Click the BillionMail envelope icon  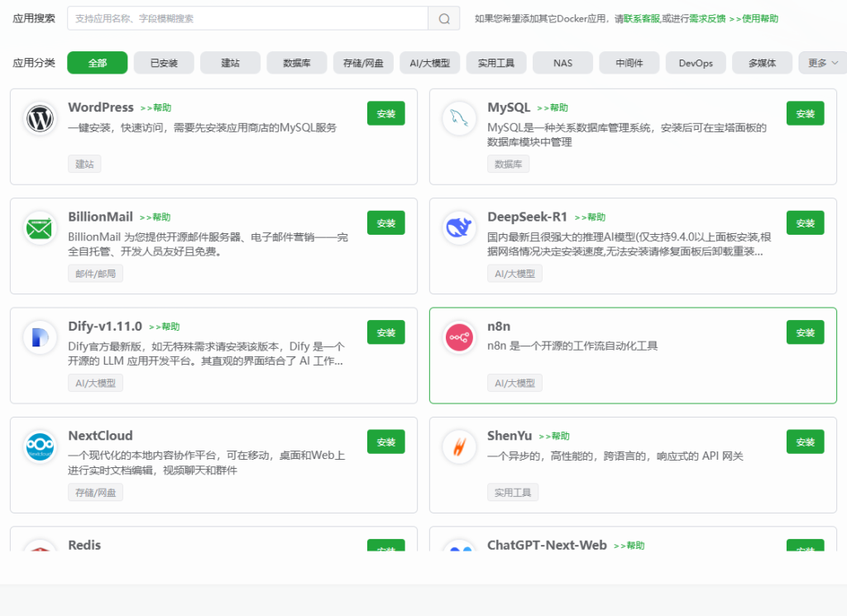tap(39, 227)
